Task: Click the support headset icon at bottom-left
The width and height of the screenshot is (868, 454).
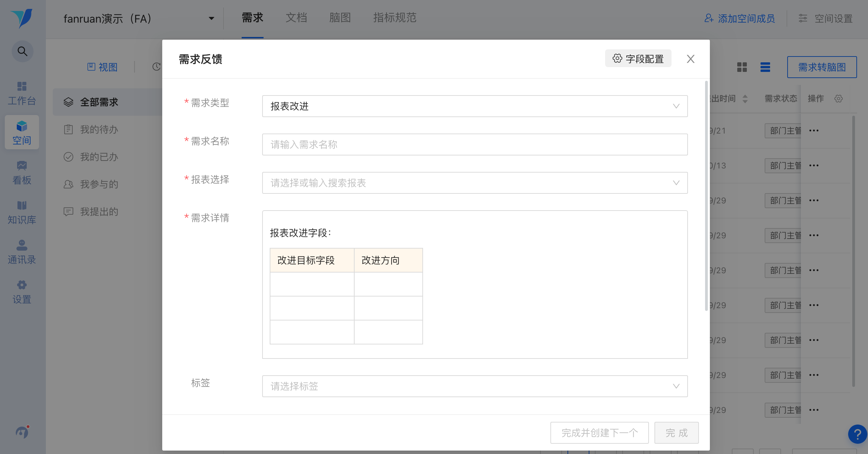Action: click(22, 432)
